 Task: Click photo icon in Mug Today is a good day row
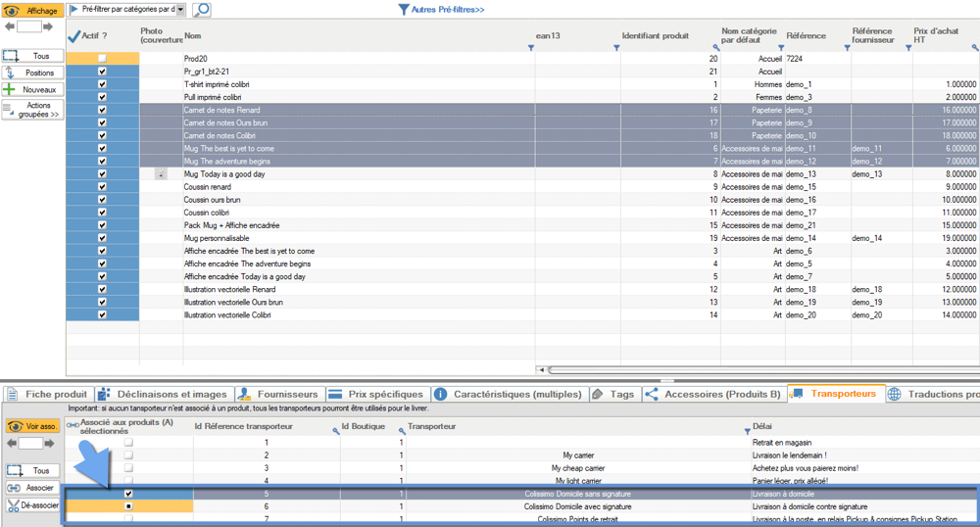[161, 174]
